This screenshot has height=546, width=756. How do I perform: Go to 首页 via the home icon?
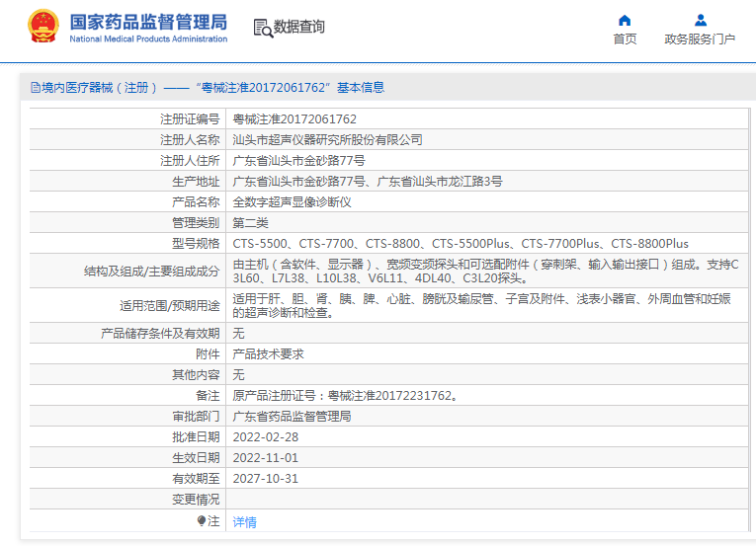click(x=625, y=20)
